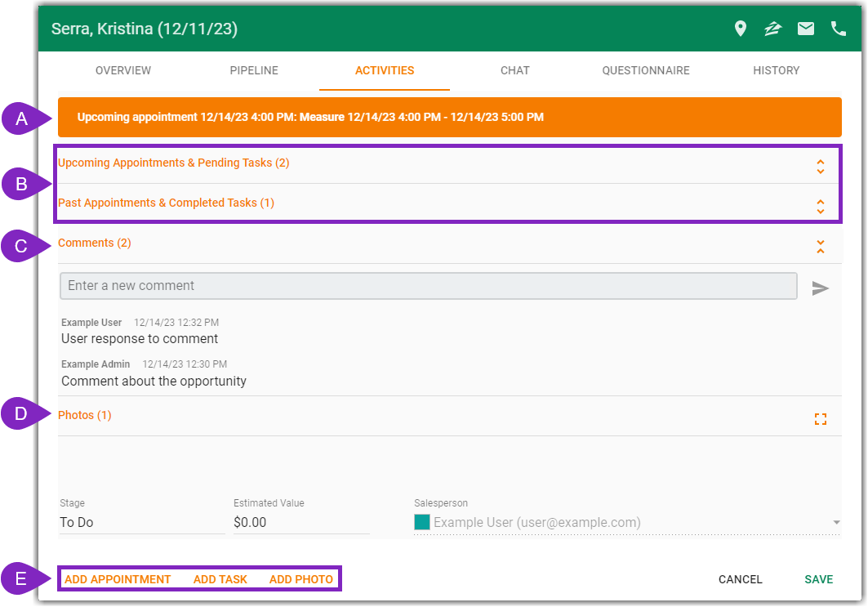Image resolution: width=868 pixels, height=607 pixels.
Task: Expand the Photos section header
Action: (x=84, y=415)
